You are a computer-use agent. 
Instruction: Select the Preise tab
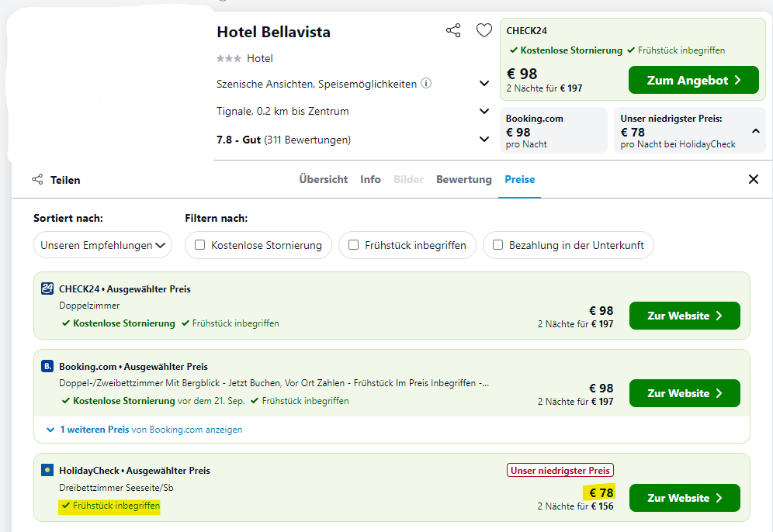(520, 179)
